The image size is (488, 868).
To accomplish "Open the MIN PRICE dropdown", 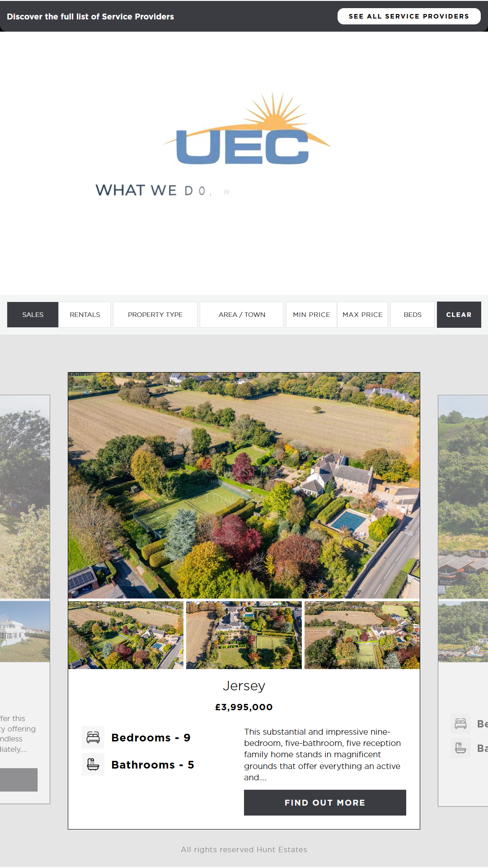I will [x=311, y=315].
